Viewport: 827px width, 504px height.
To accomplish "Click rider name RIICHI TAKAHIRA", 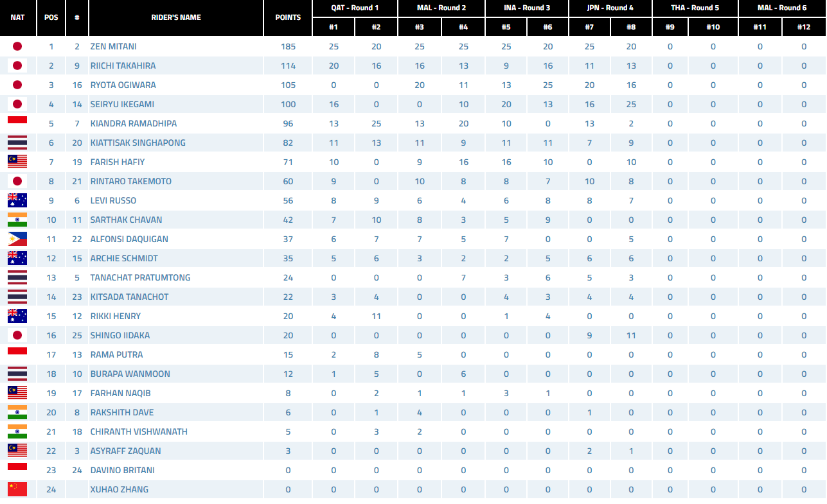I will point(123,65).
